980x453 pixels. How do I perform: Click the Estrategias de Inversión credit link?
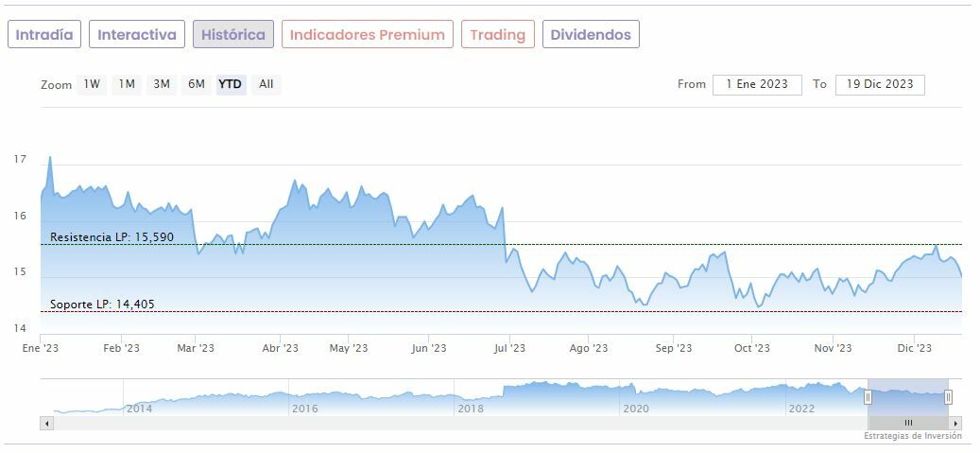point(912,436)
